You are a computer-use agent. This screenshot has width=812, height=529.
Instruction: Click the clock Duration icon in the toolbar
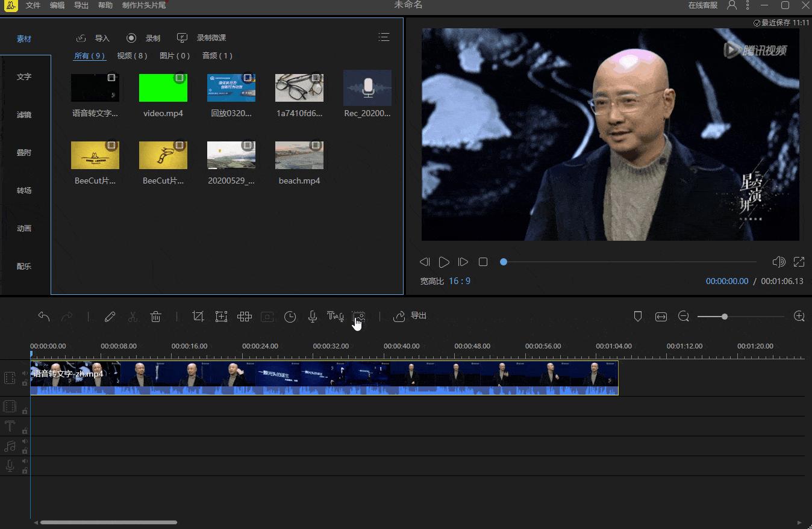point(290,317)
